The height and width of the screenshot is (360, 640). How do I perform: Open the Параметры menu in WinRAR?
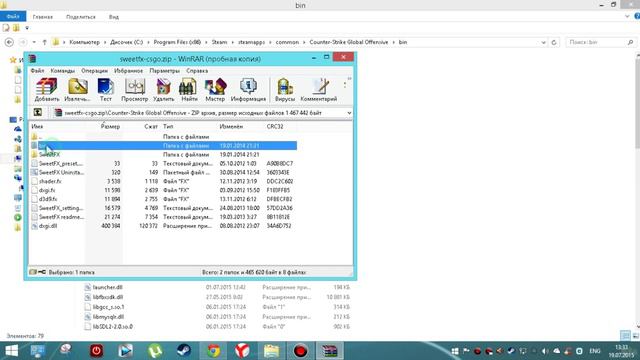click(164, 71)
